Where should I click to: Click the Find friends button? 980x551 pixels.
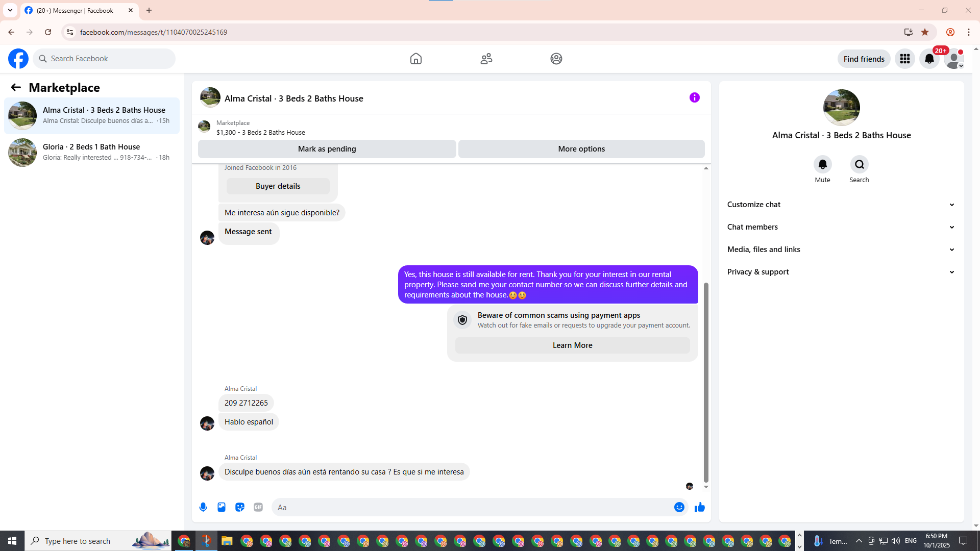[x=864, y=59]
